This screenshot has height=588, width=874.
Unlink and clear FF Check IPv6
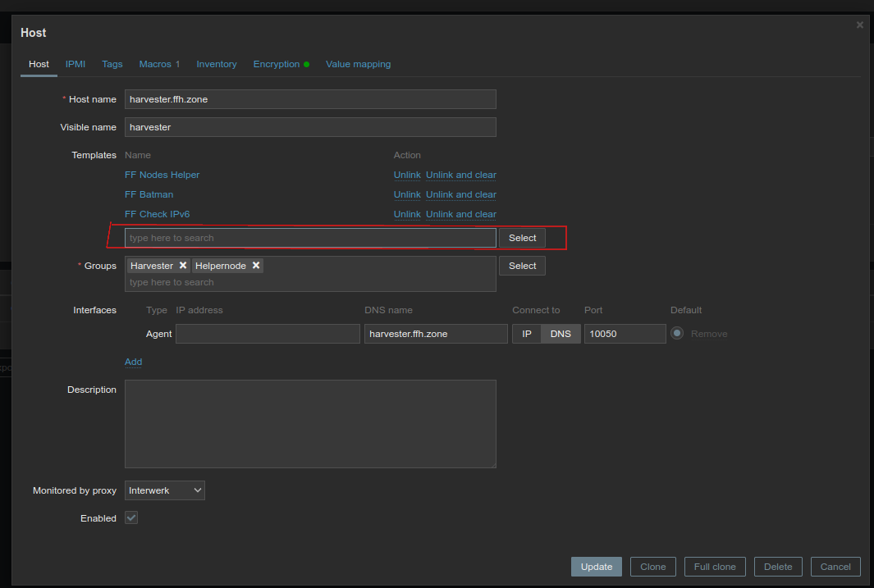(x=460, y=214)
